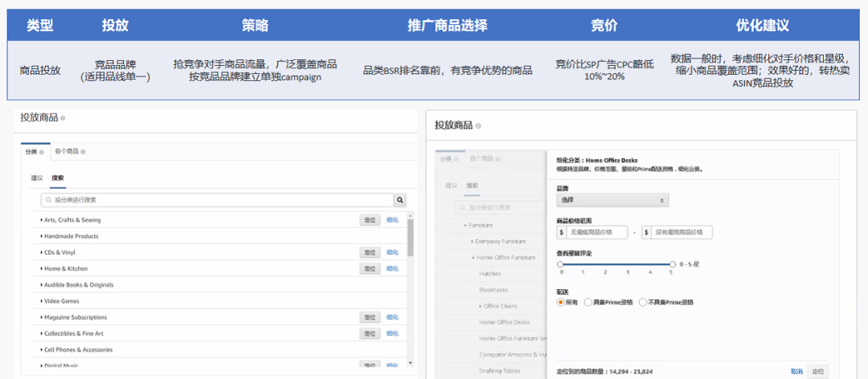This screenshot has width=868, height=379.
Task: Expand the Arts, Crafts & Sewing category
Action: [42, 220]
